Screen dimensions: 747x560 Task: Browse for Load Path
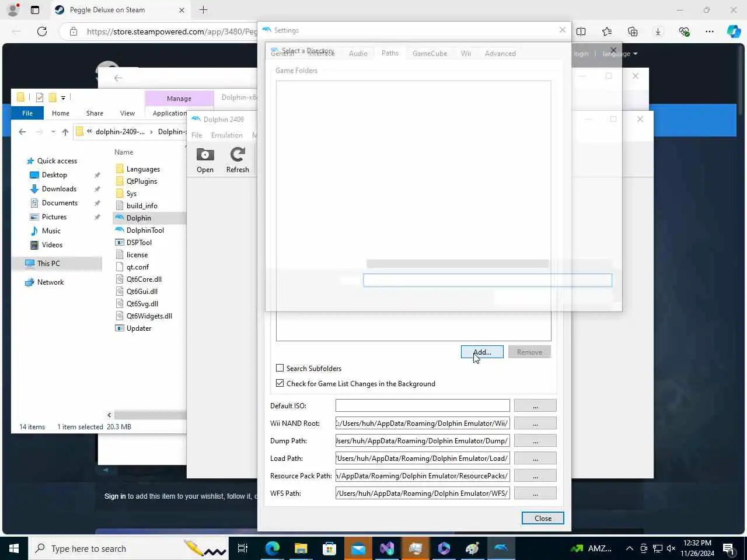click(x=535, y=458)
